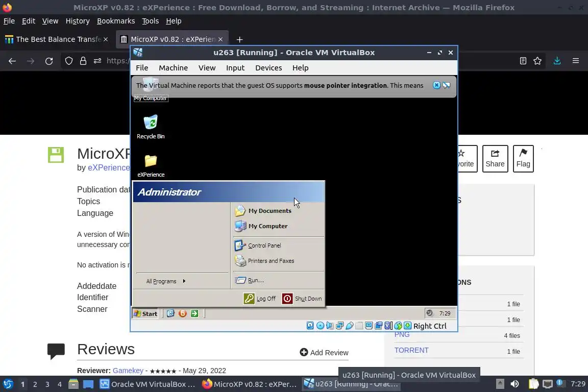The width and height of the screenshot is (588, 392).
Task: Click the optical disc status icon
Action: pyautogui.click(x=320, y=326)
